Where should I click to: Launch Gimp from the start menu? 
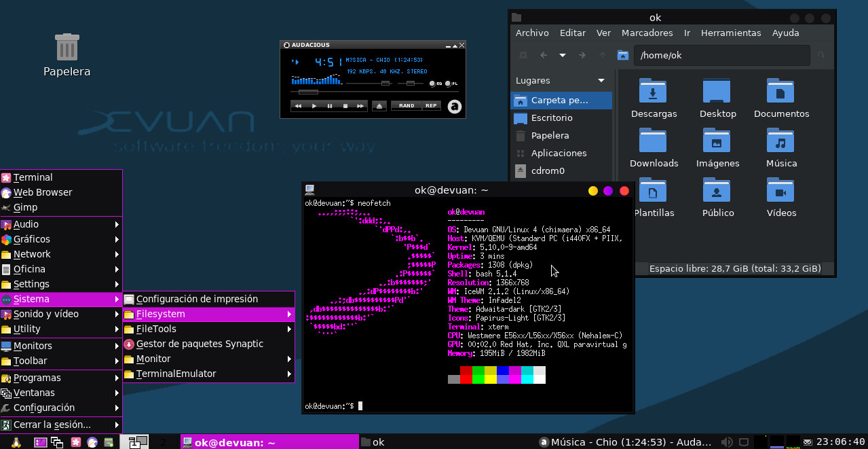61,207
